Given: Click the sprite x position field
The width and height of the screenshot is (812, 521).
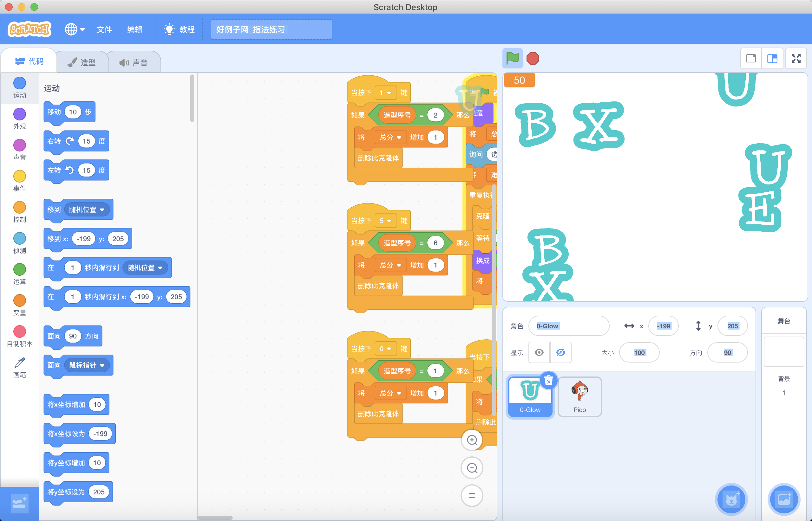Looking at the screenshot, I should [x=663, y=326].
